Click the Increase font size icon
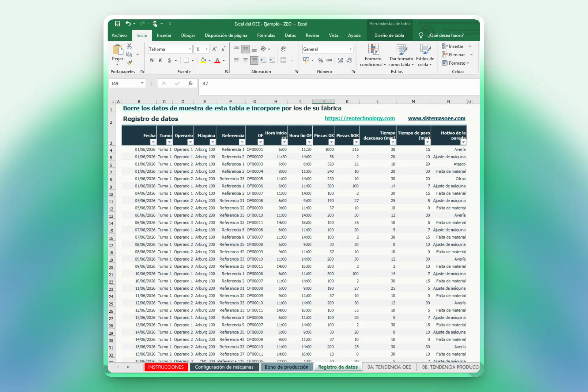Screen dimensions: 588x392 [x=214, y=49]
